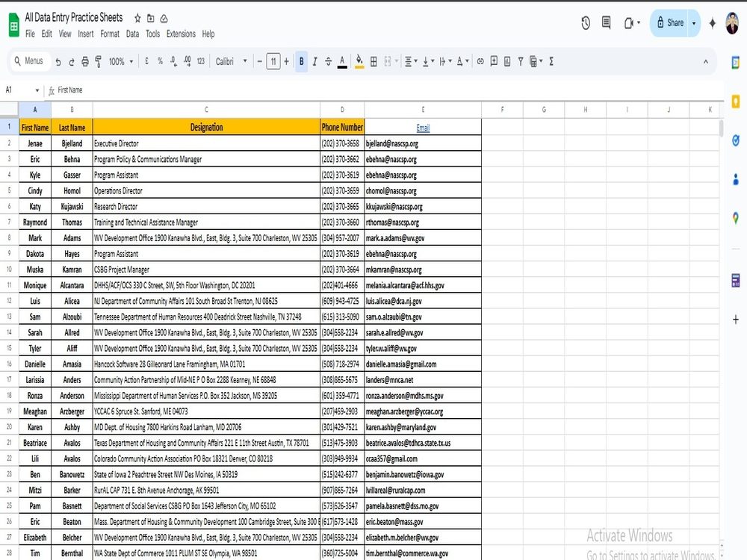Toggle bold formatting
This screenshot has height=560, width=747.
point(302,61)
